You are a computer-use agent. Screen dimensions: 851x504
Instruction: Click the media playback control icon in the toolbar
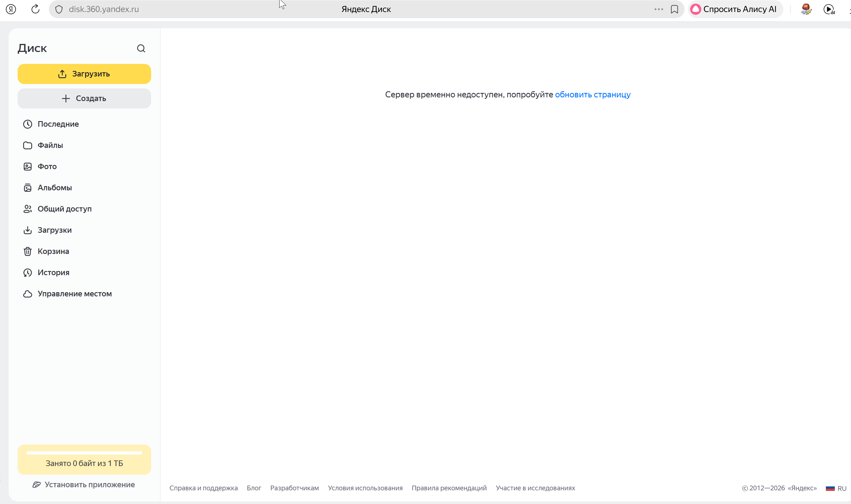tap(829, 9)
